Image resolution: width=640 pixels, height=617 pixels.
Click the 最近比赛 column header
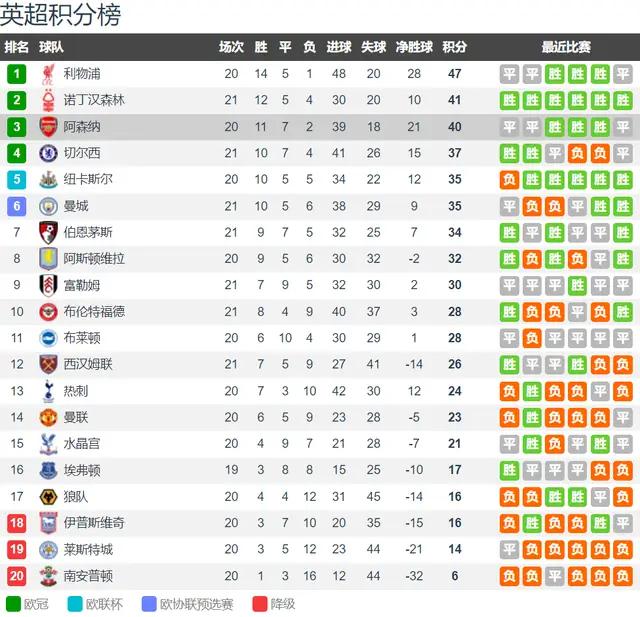pos(566,47)
